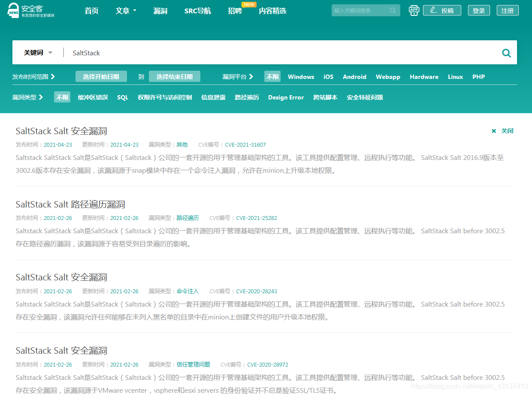This screenshot has height=394, width=532.
Task: Open 招聘 page
Action: (x=235, y=11)
